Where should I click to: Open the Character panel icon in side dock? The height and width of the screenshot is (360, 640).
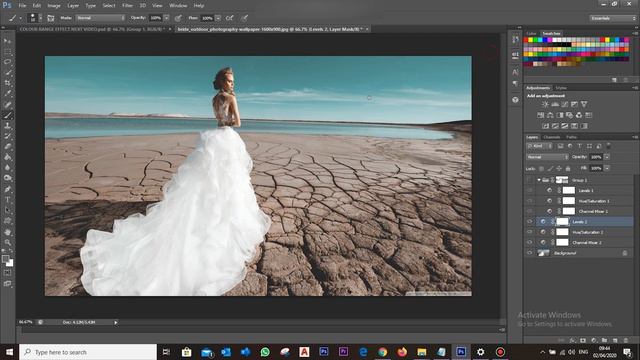click(x=516, y=72)
